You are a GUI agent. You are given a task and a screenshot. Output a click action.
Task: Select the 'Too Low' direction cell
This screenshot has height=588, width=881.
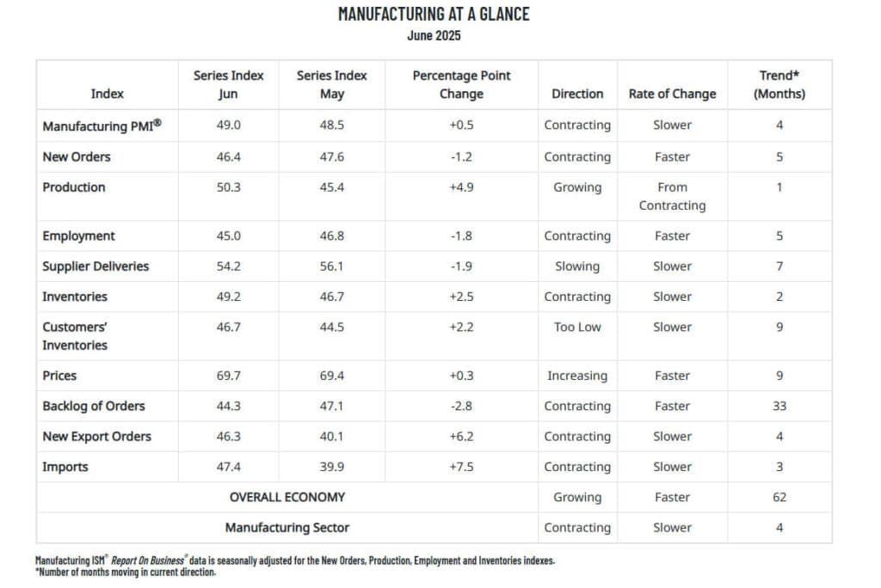coord(577,327)
